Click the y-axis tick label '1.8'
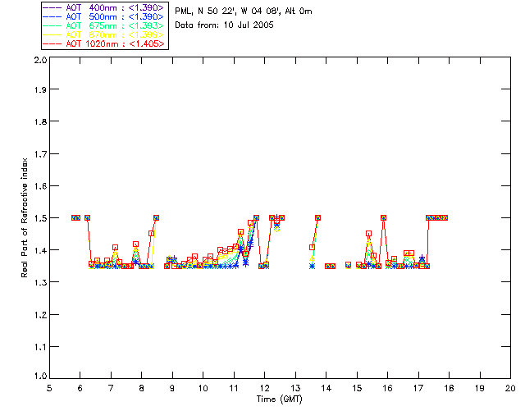525x420 pixels. coord(40,121)
